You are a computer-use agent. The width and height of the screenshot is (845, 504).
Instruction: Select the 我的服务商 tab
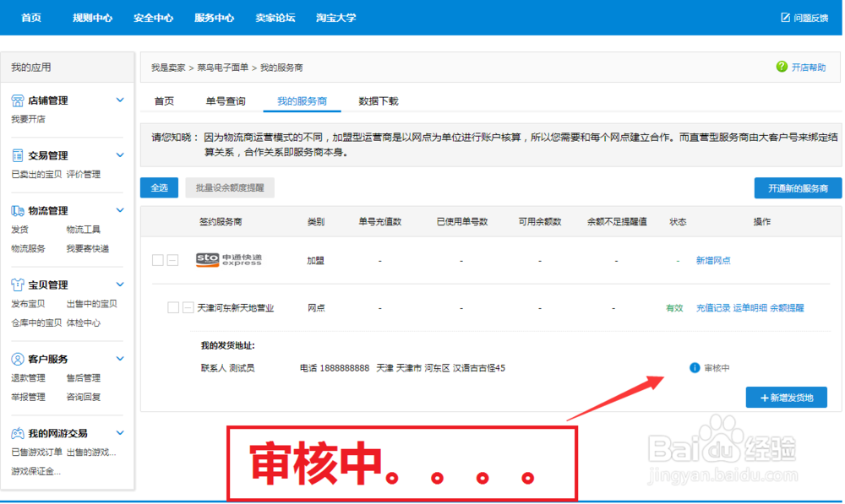[x=302, y=101]
